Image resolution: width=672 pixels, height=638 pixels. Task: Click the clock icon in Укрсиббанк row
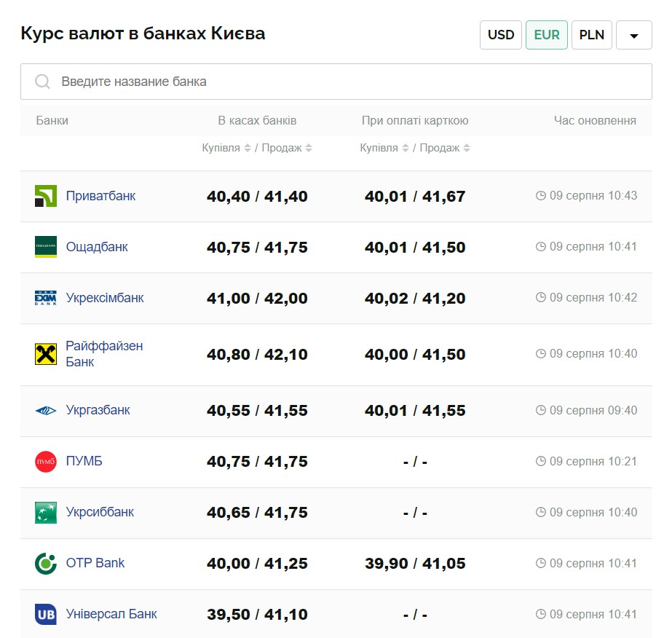[540, 513]
